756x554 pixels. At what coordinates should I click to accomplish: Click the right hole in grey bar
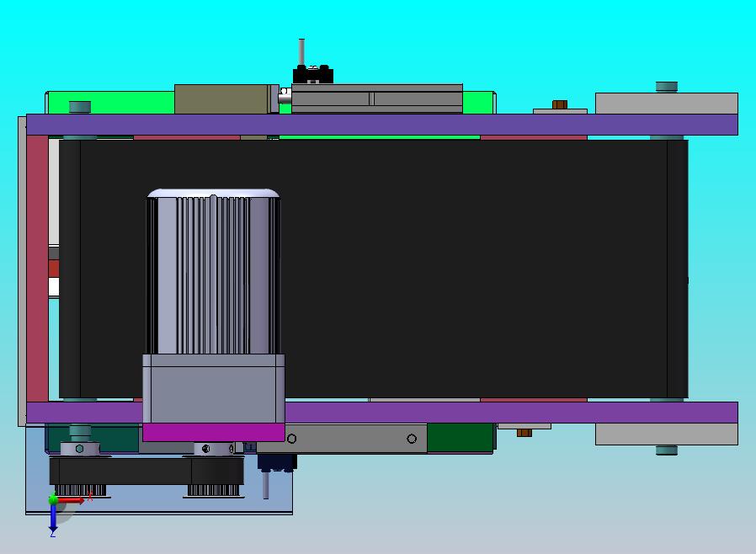[412, 439]
